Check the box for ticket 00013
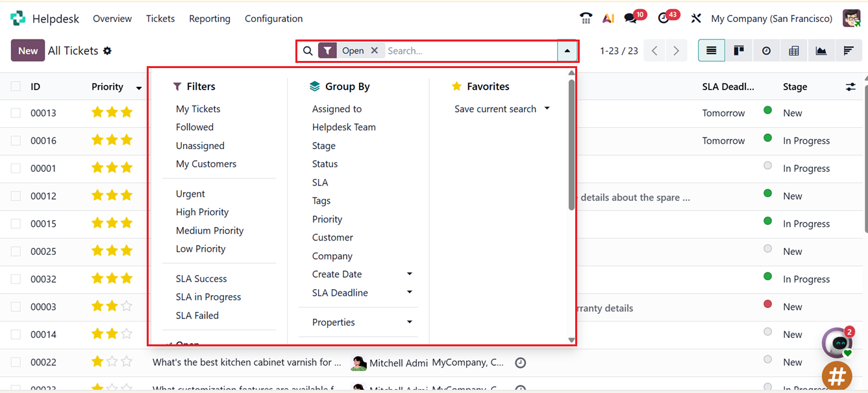Image resolution: width=868 pixels, height=393 pixels. (16, 113)
